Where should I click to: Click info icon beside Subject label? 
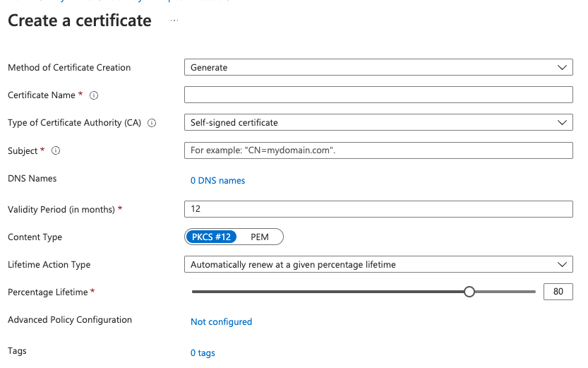click(x=56, y=150)
